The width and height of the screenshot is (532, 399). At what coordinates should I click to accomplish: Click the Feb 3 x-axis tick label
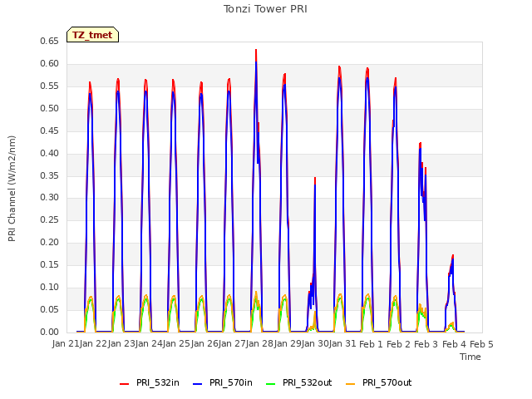coord(426,344)
